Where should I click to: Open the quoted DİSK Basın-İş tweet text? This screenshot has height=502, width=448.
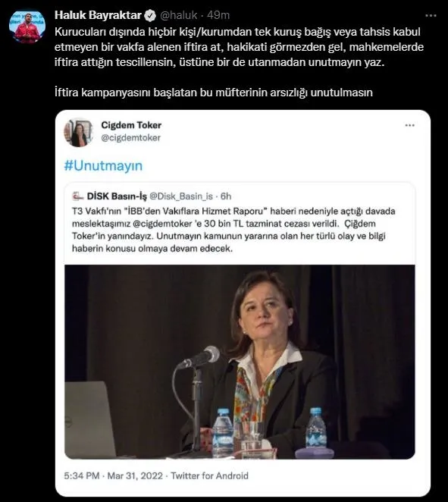point(233,230)
